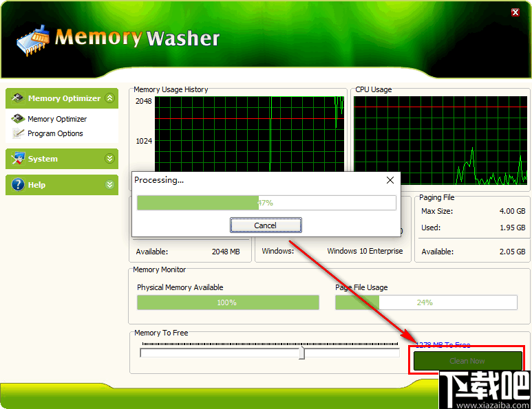Click the Physical Memory Available 100% bar
This screenshot has width=532, height=409.
pos(228,302)
